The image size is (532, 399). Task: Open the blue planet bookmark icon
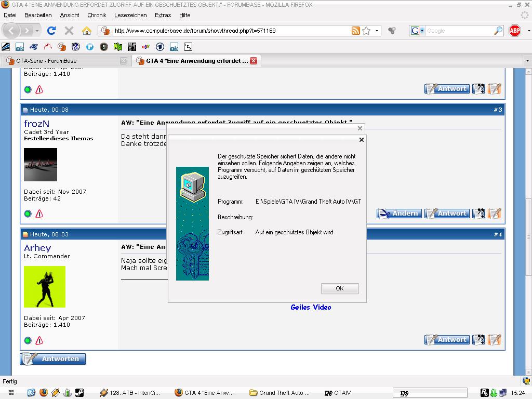coord(34,47)
